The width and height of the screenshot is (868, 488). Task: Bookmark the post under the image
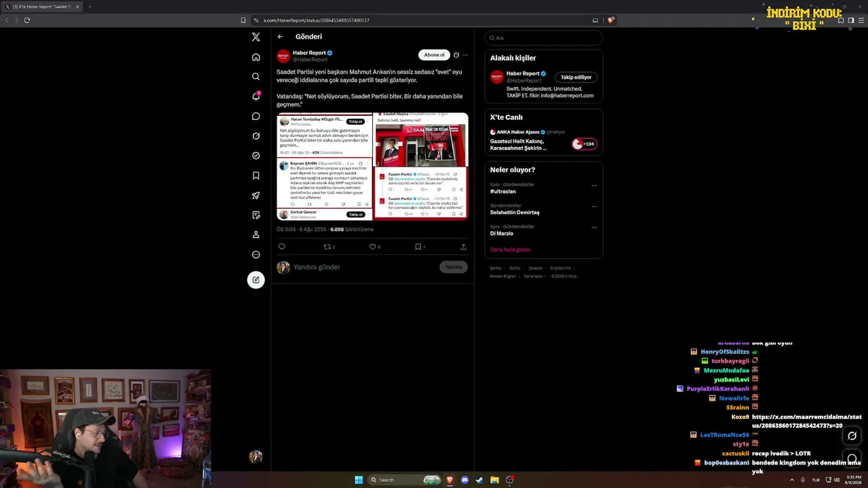pos(418,247)
